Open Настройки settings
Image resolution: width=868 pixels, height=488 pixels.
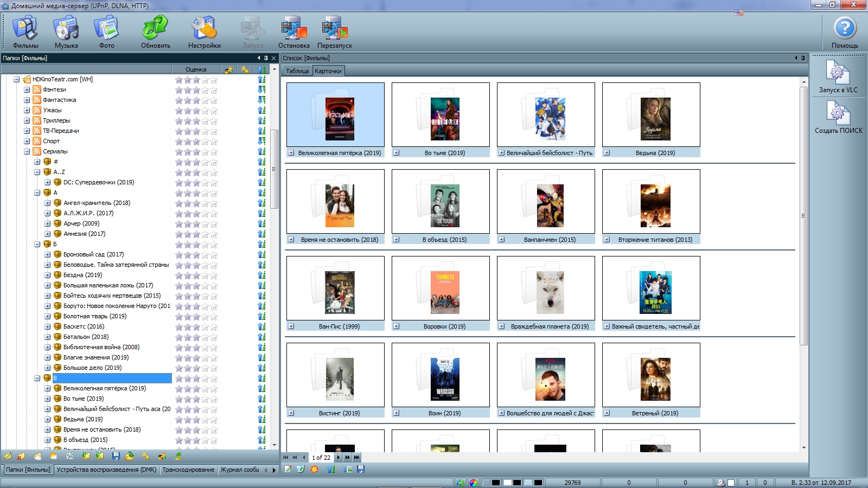point(204,33)
